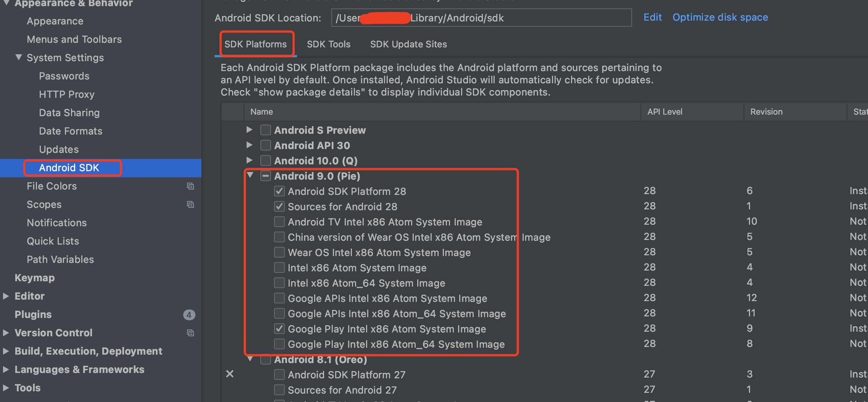Expand the Android API 30 row
The height and width of the screenshot is (402, 868).
point(249,145)
